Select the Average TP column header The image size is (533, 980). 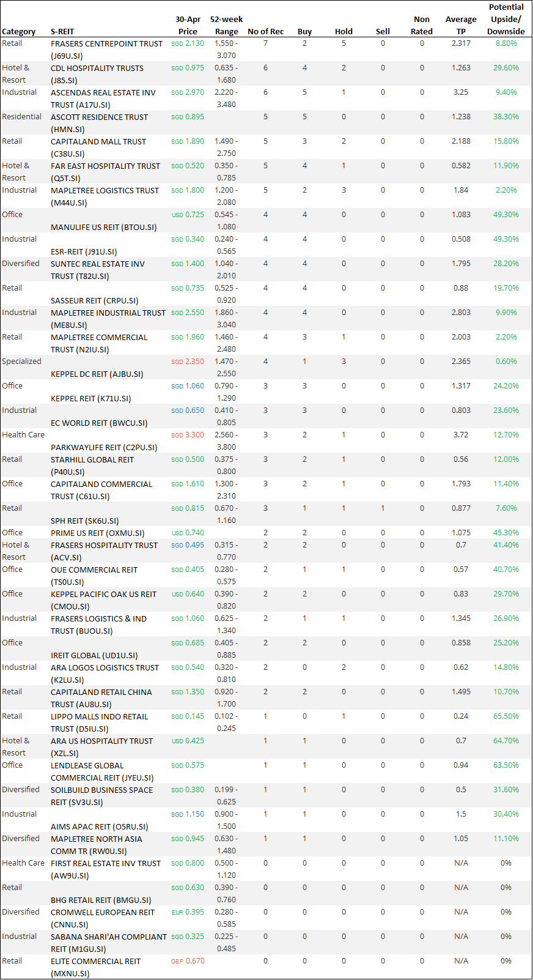[461, 26]
